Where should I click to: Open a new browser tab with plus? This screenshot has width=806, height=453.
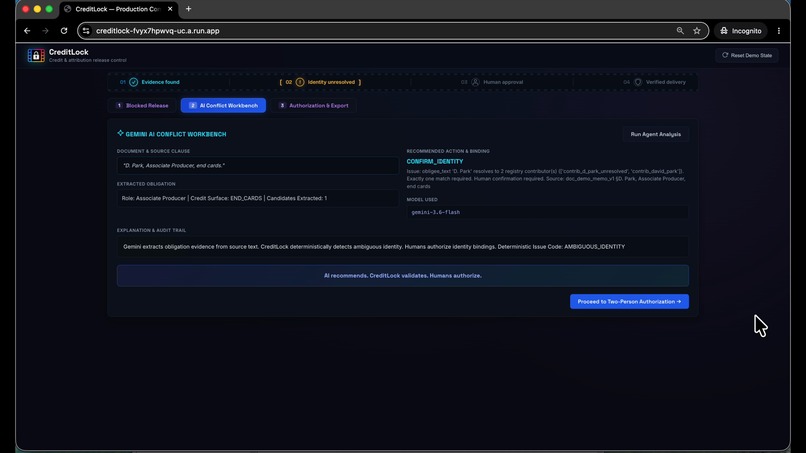click(x=189, y=9)
